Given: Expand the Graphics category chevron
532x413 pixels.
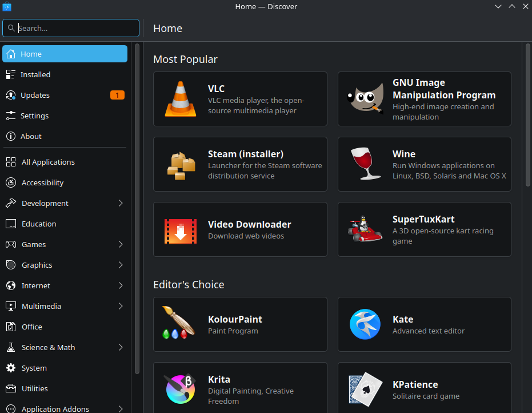Looking at the screenshot, I should (121, 265).
